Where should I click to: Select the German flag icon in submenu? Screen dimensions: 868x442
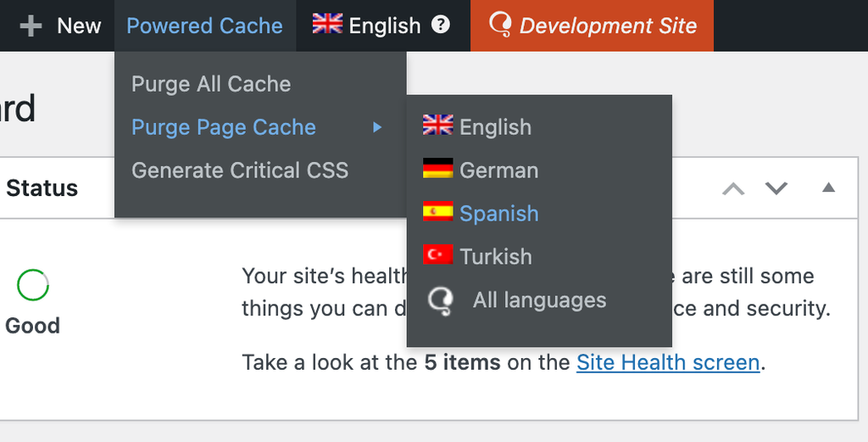pos(438,168)
